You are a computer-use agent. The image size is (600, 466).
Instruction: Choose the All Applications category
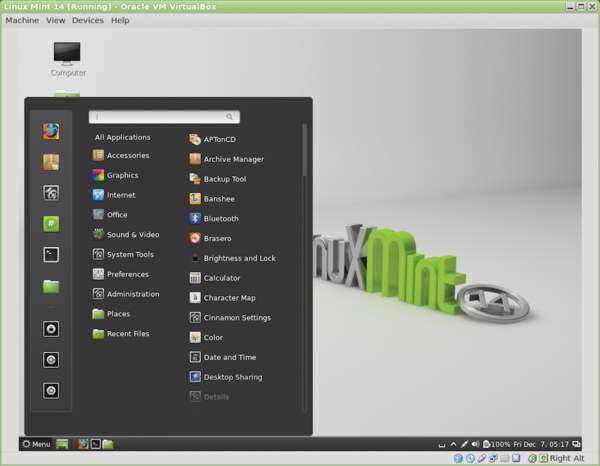[x=122, y=137]
